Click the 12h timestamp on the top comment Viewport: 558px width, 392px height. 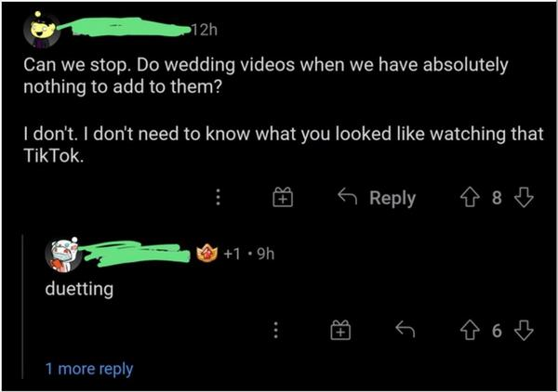[205, 31]
